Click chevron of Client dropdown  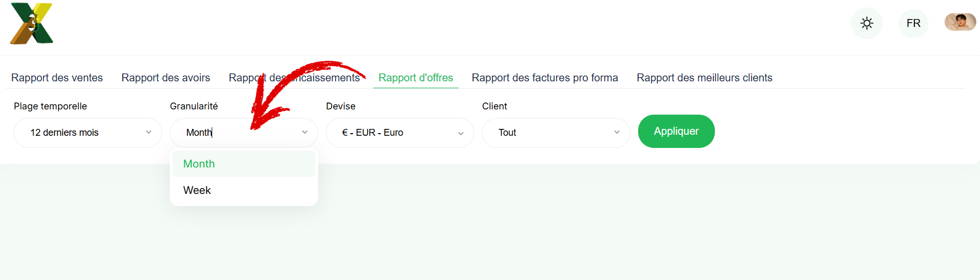(617, 133)
